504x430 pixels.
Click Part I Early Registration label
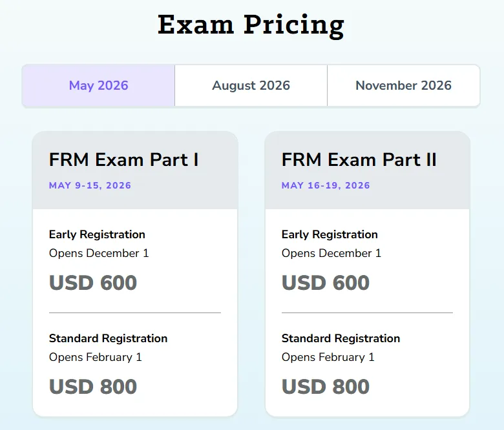[x=97, y=234]
